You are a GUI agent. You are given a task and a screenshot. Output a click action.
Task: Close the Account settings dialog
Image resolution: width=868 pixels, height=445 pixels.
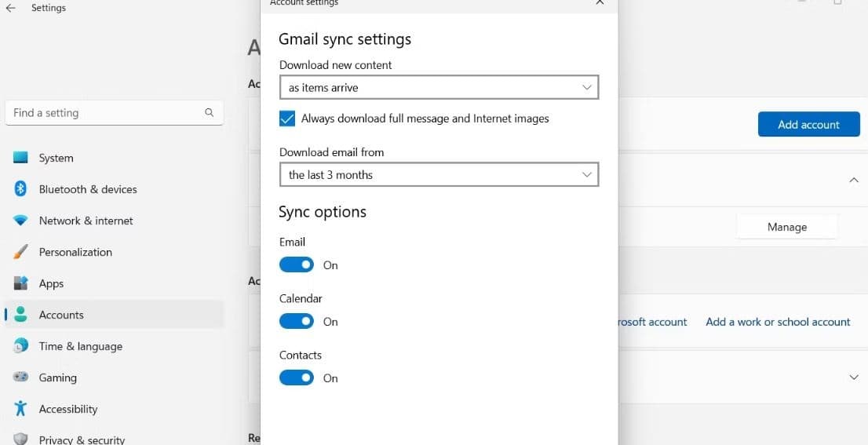[600, 3]
